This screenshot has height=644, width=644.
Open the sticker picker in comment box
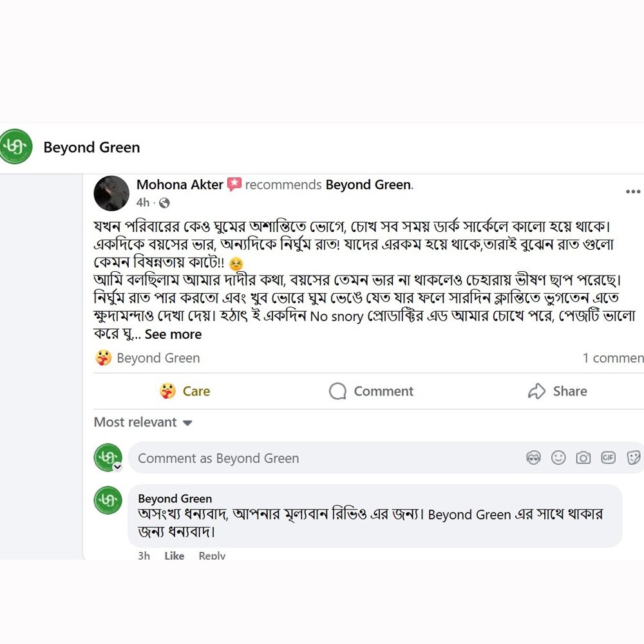633,458
